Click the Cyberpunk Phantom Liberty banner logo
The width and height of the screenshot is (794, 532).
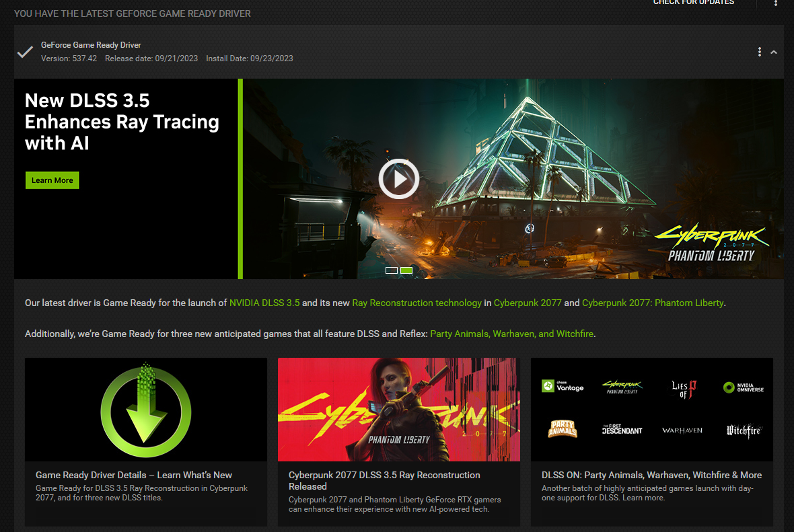[711, 243]
